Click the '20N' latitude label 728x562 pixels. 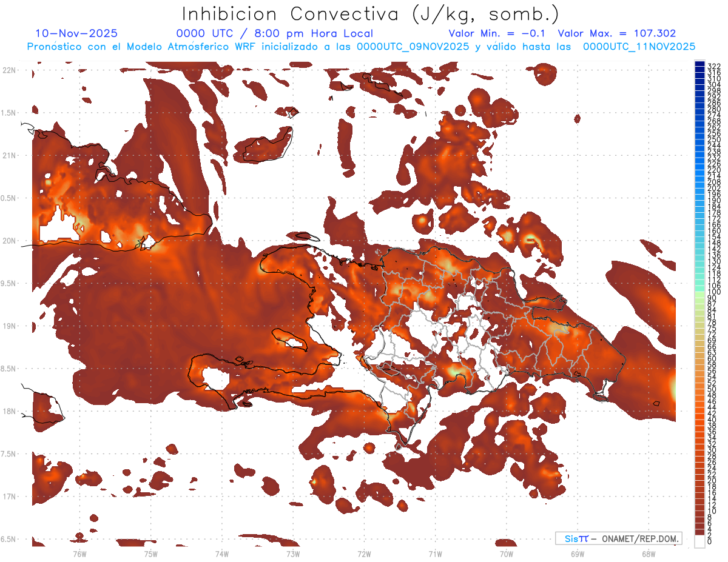pos(10,241)
